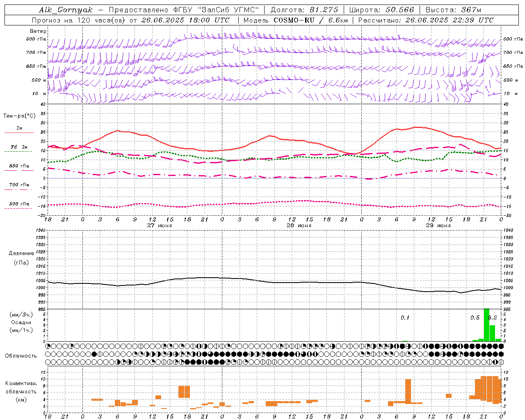Click the (гПа) unit under Давление

click(x=21, y=262)
